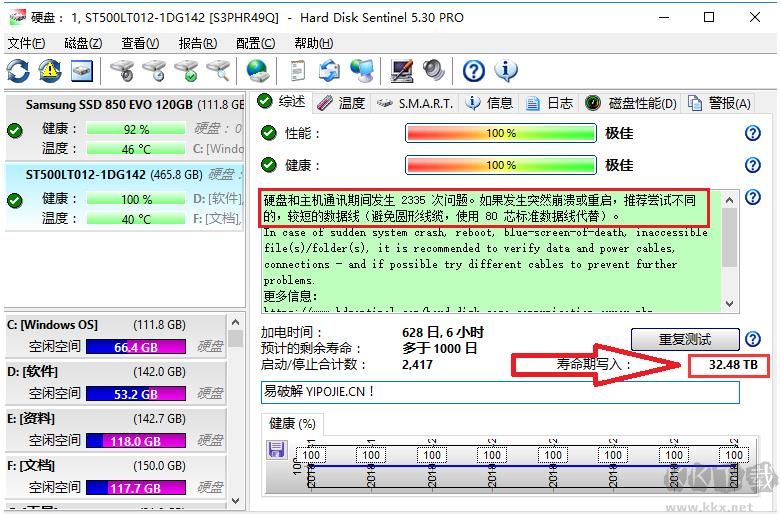Switch to the 温度 tab

point(341,103)
